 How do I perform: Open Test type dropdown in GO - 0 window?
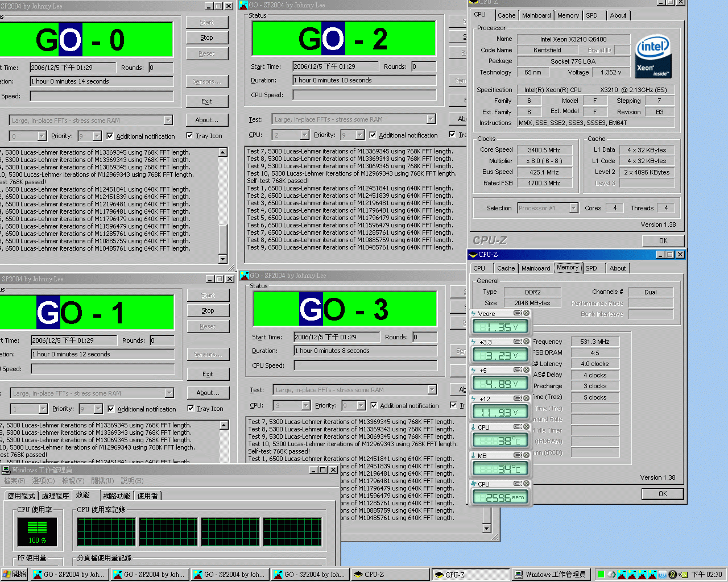pos(168,120)
